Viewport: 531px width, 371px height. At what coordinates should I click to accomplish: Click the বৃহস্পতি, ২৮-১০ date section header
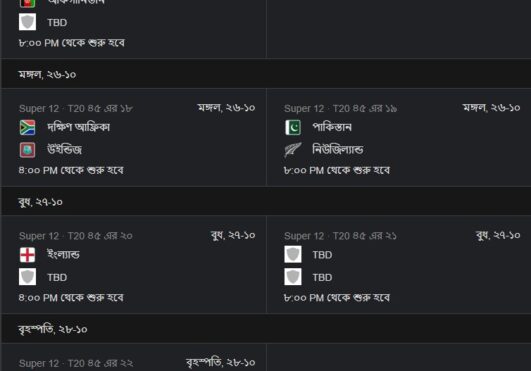point(266,329)
